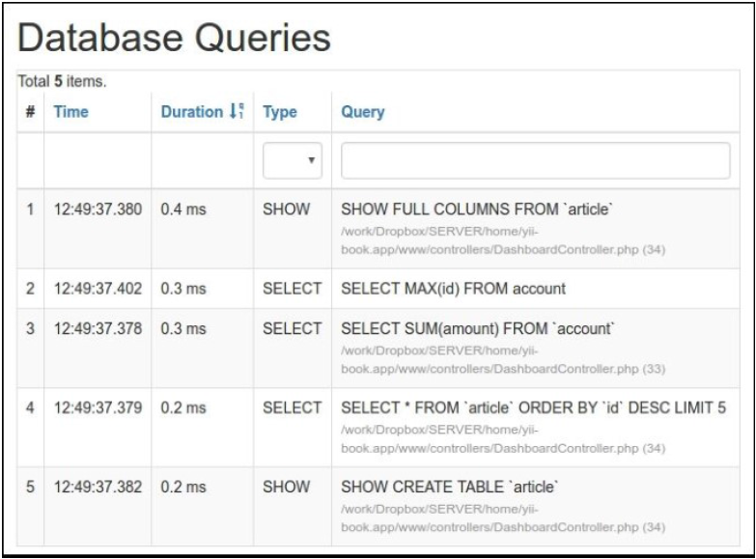Click the time value 12:49:37.380

tap(98, 210)
